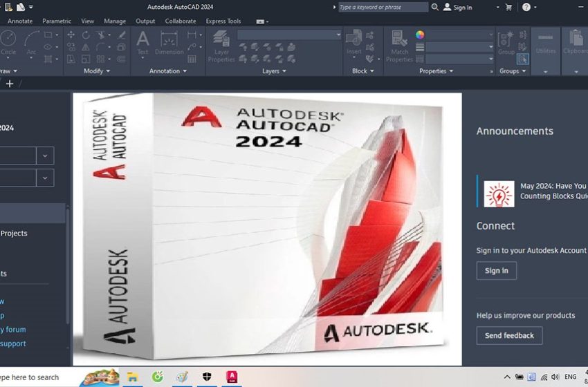This screenshot has height=387, width=588.
Task: Expand the Annotation panel title
Action: (x=167, y=70)
